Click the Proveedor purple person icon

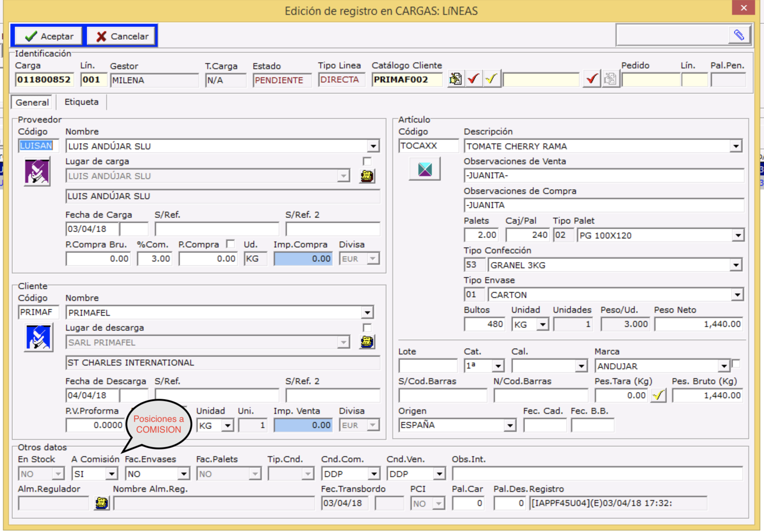coord(37,172)
